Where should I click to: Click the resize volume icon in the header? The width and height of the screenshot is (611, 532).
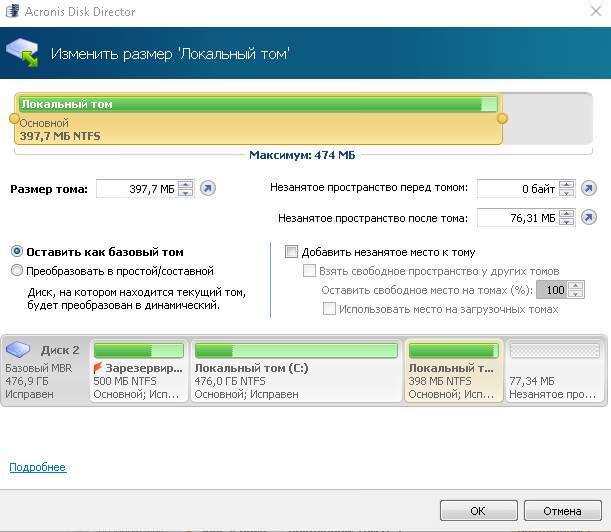tap(23, 52)
